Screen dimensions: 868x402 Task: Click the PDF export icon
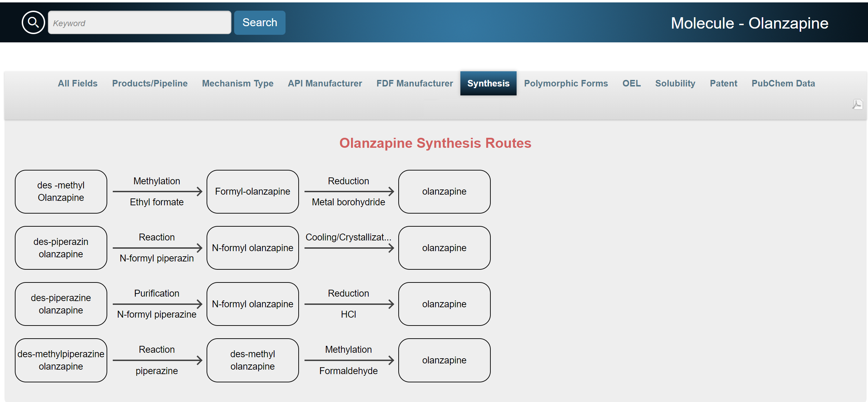pyautogui.click(x=857, y=104)
